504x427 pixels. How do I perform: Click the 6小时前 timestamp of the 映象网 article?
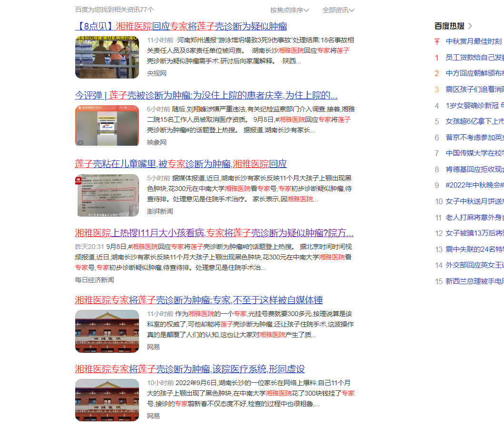click(x=158, y=109)
